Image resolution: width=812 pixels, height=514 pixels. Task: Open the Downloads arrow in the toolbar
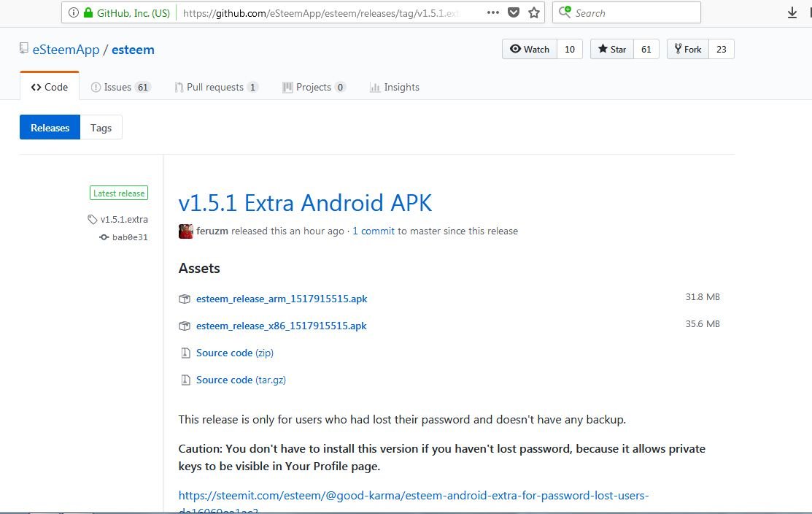coord(792,13)
